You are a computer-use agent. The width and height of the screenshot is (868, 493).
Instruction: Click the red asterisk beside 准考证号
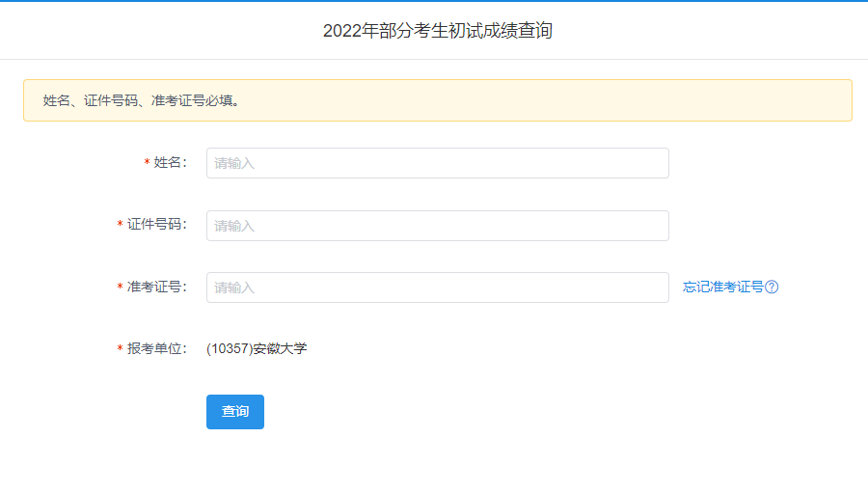pos(121,288)
